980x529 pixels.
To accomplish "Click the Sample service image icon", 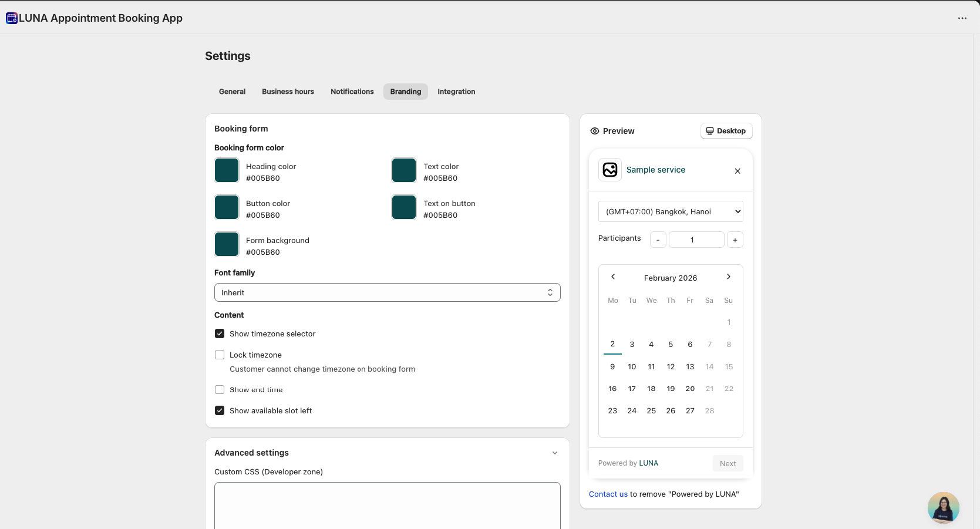I will coord(610,170).
